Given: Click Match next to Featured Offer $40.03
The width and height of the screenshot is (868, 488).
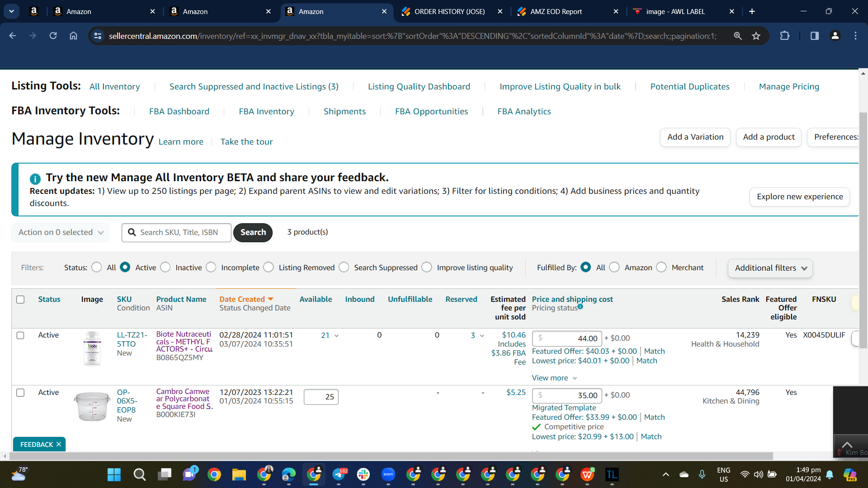Looking at the screenshot, I should 654,351.
